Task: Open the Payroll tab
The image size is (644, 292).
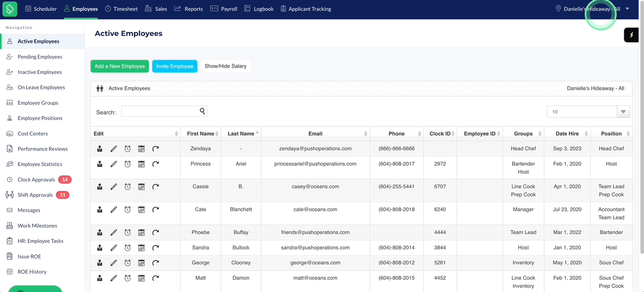Action: pyautogui.click(x=224, y=9)
